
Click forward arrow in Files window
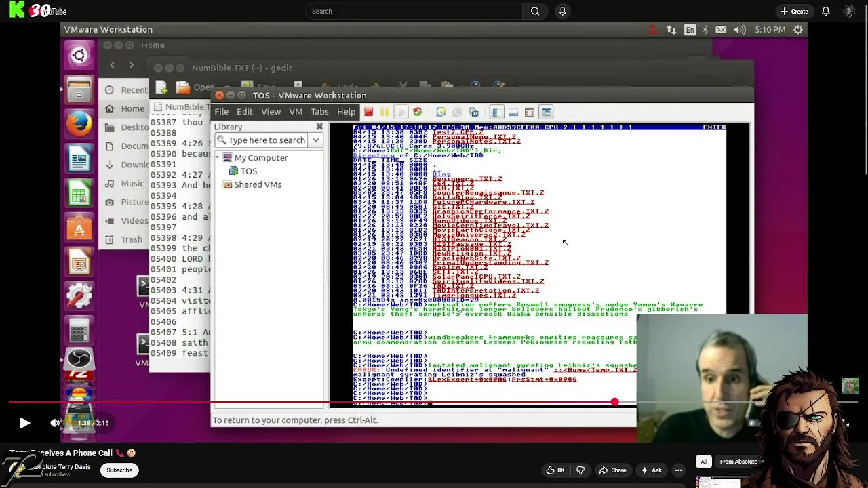132,65
